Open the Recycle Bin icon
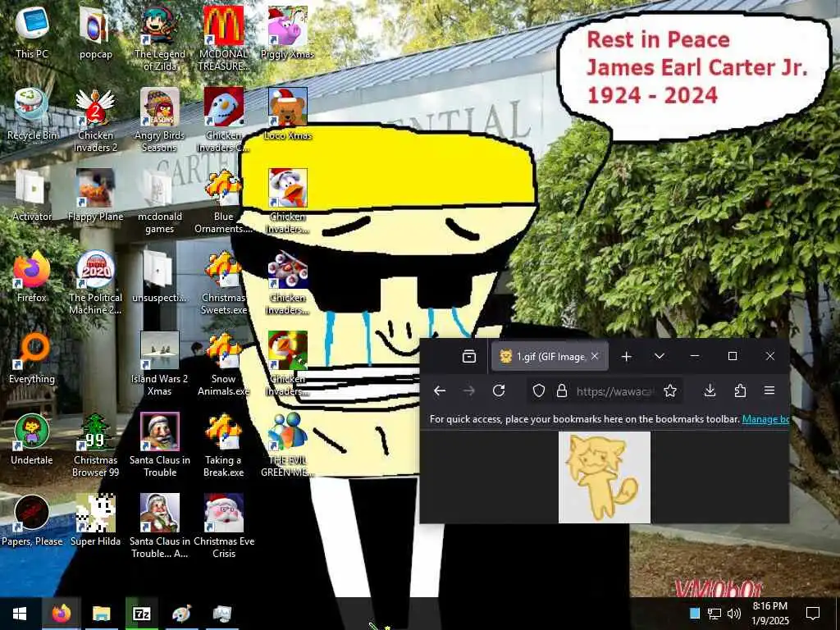This screenshot has width=840, height=630. pyautogui.click(x=32, y=113)
